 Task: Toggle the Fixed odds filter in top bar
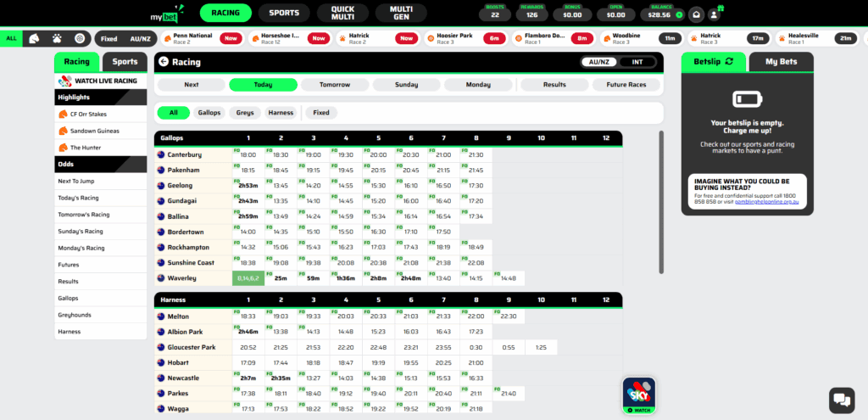click(x=108, y=39)
